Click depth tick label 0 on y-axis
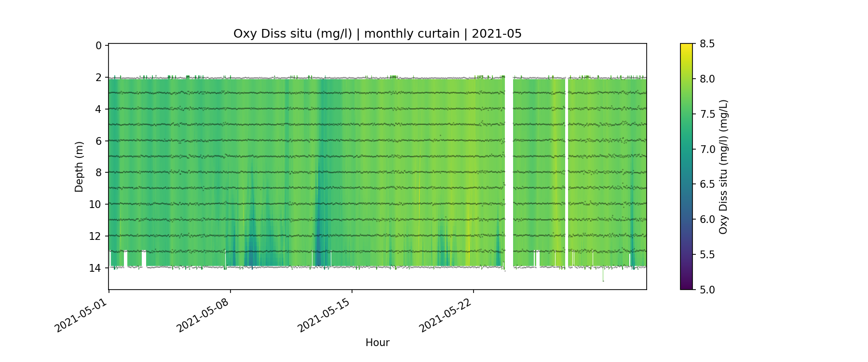 pos(98,46)
